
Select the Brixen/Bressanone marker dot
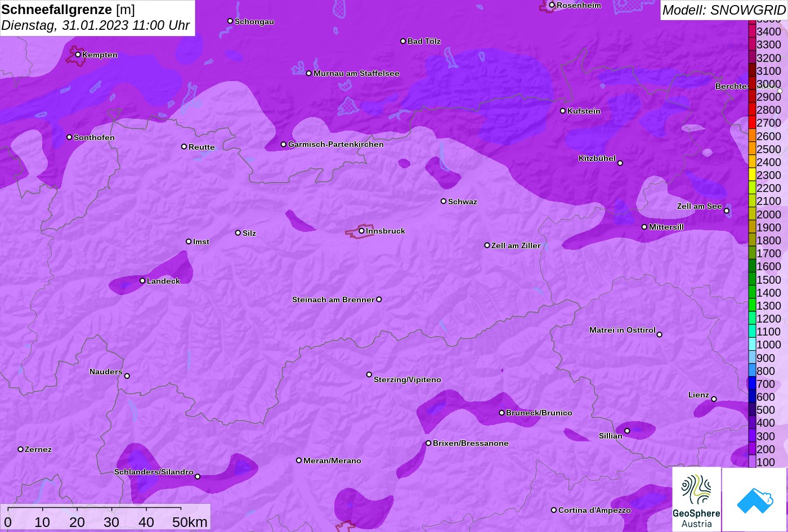[428, 443]
